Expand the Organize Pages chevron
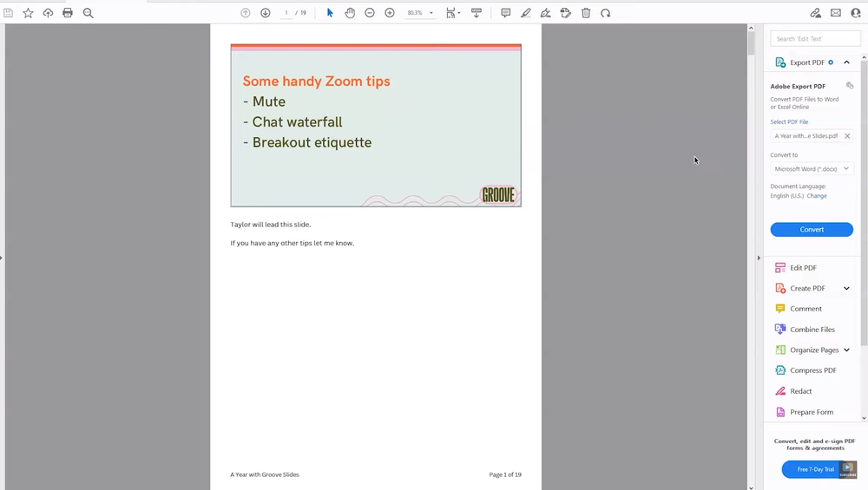868x490 pixels. pos(846,350)
